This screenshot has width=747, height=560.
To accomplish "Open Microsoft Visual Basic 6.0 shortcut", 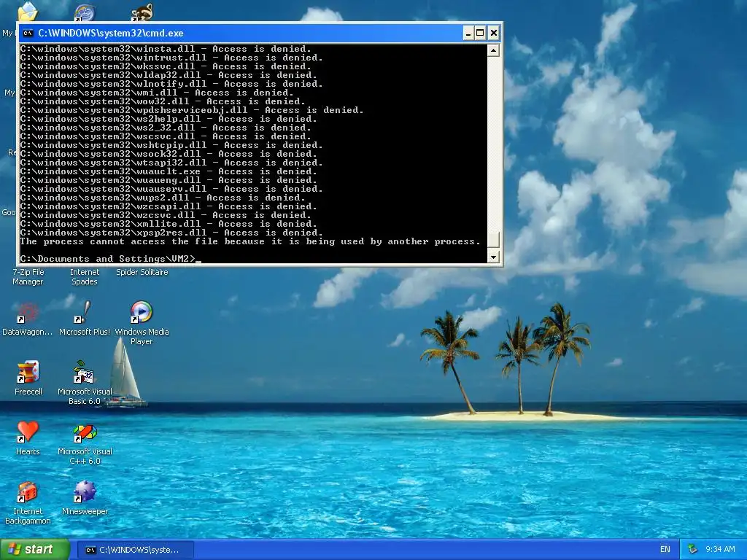I will pyautogui.click(x=85, y=383).
